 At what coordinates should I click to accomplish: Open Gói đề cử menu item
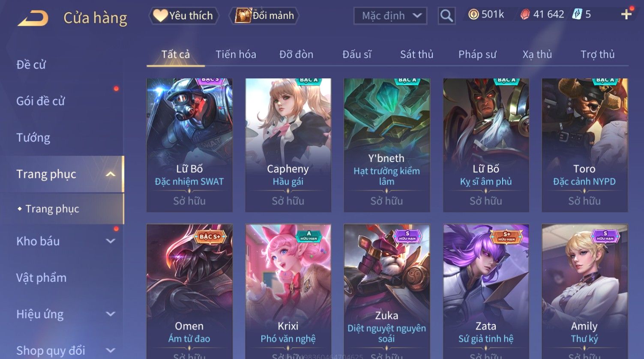point(41,102)
